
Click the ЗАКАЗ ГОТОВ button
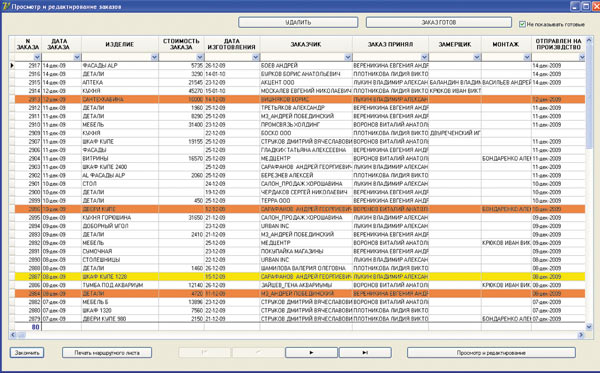point(439,22)
